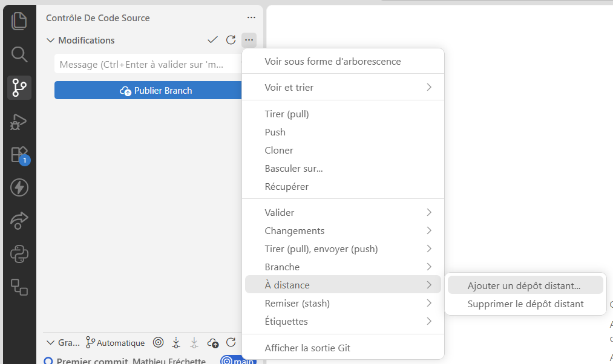Viewport: 613px width, 364px height.
Task: Select Récupérer menu item
Action: click(x=343, y=187)
